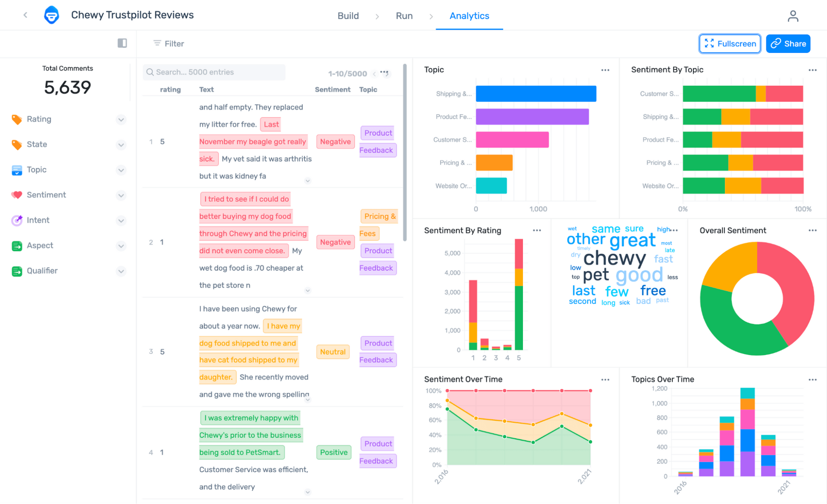Expand the Rating filter

pos(121,119)
